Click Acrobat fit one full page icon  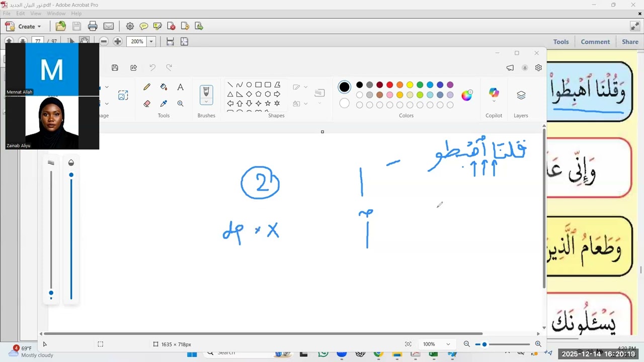(x=184, y=41)
